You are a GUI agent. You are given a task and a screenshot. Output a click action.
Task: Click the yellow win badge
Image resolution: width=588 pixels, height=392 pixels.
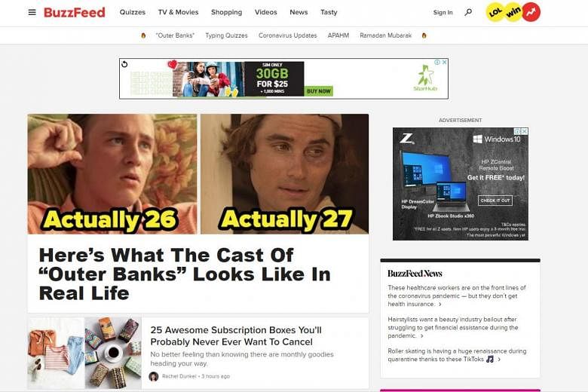[x=513, y=12]
